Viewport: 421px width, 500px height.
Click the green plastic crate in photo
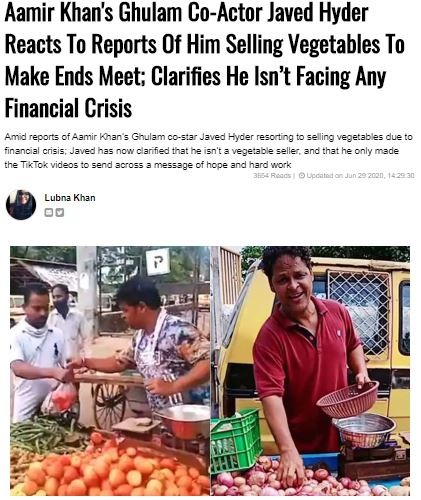[236, 440]
